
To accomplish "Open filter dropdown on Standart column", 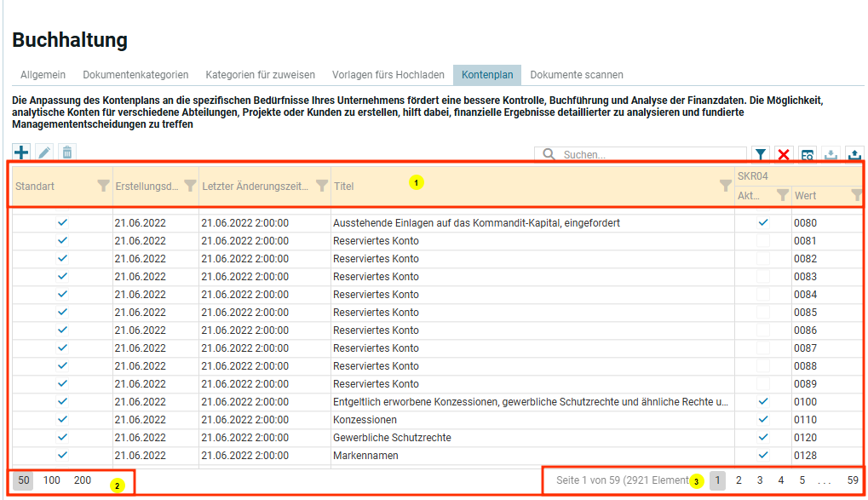I will tap(103, 185).
